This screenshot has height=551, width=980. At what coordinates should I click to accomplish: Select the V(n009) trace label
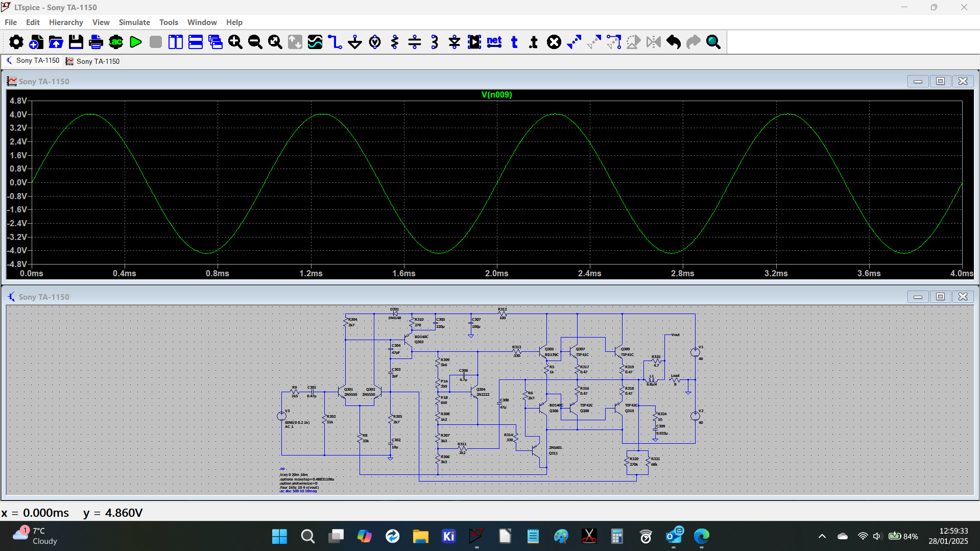[x=496, y=94]
